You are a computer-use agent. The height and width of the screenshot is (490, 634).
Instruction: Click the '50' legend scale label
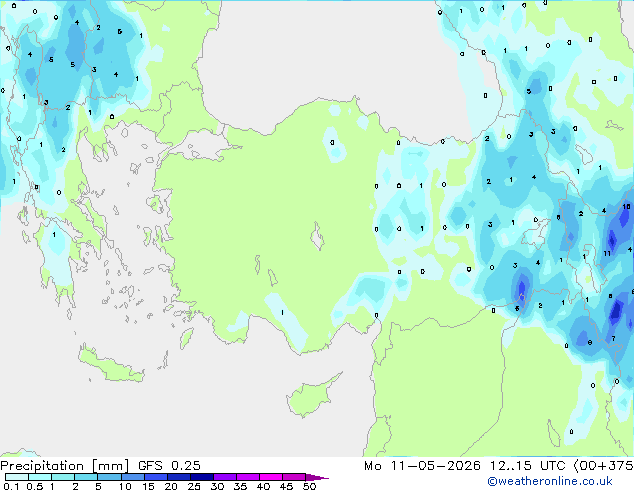309,486
